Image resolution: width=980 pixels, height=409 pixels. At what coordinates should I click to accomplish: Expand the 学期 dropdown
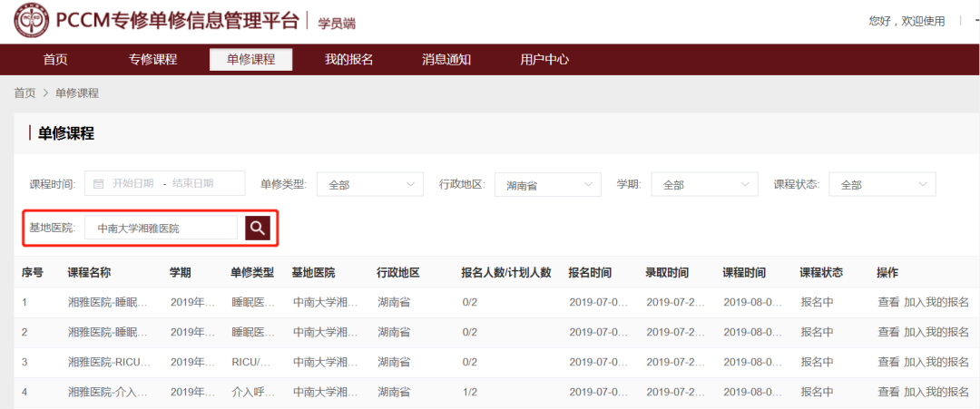coord(704,184)
